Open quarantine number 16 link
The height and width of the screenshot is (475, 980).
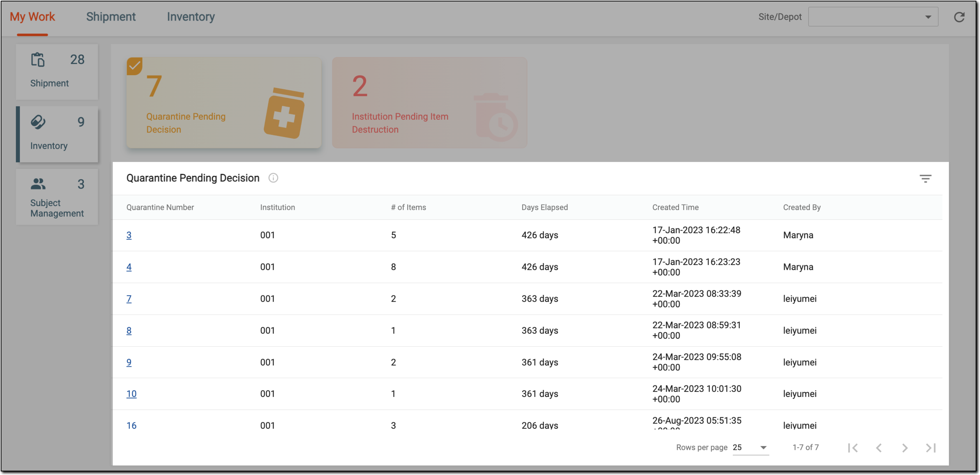[131, 425]
